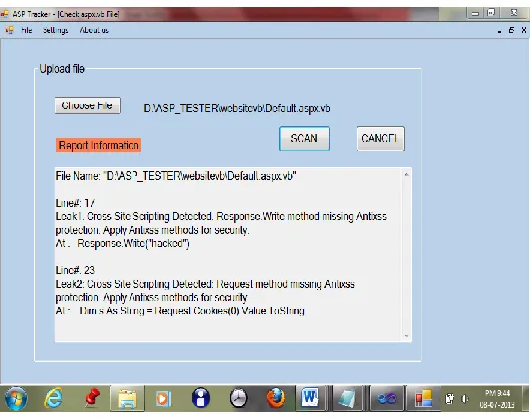Click the ASP Tracker icon in the menu bar
The width and height of the screenshot is (532, 418).
tap(10, 30)
